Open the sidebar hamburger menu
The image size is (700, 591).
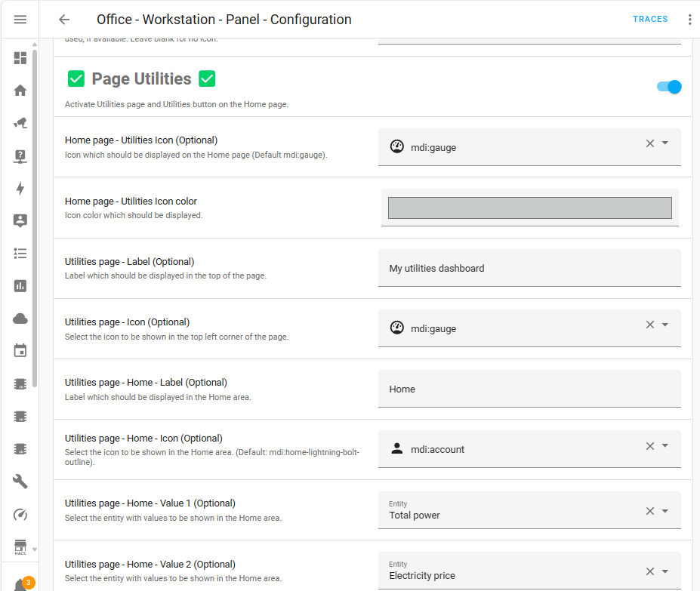20,20
